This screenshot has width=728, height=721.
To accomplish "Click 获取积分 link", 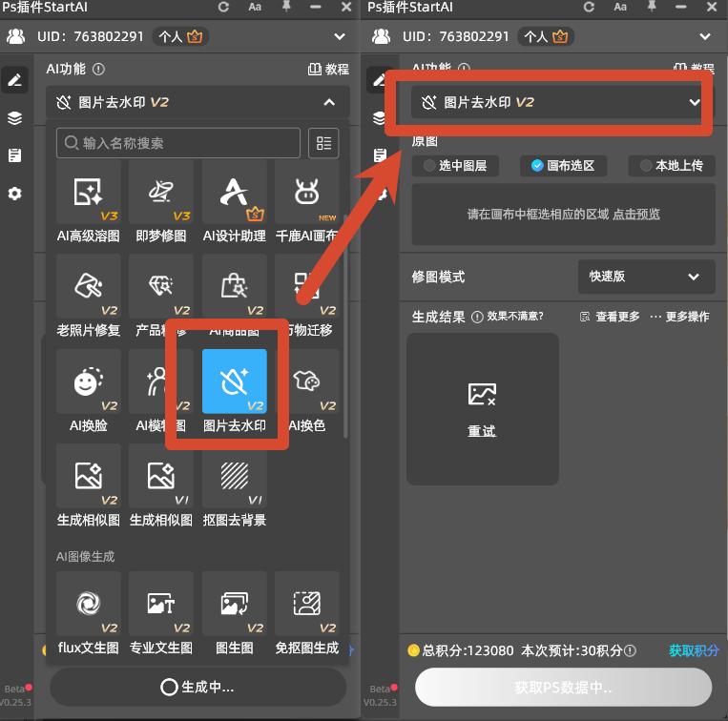I will click(694, 650).
